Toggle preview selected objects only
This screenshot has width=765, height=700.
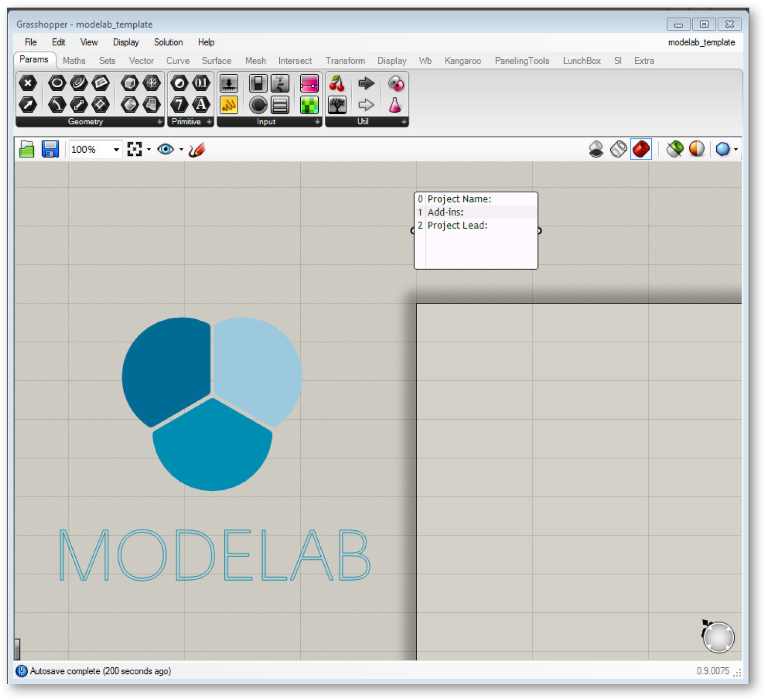(675, 150)
